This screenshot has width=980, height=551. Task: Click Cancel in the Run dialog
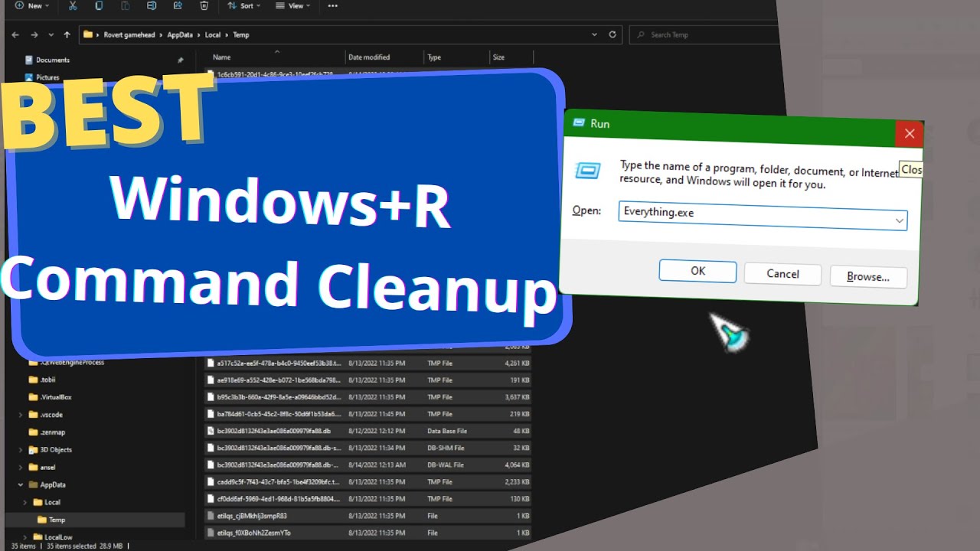(x=782, y=274)
